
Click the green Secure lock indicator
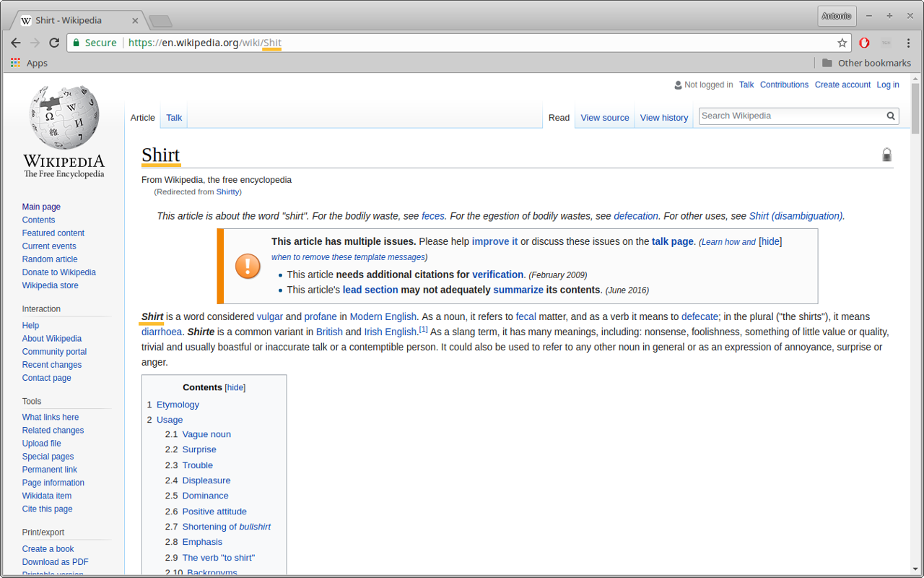pos(95,43)
